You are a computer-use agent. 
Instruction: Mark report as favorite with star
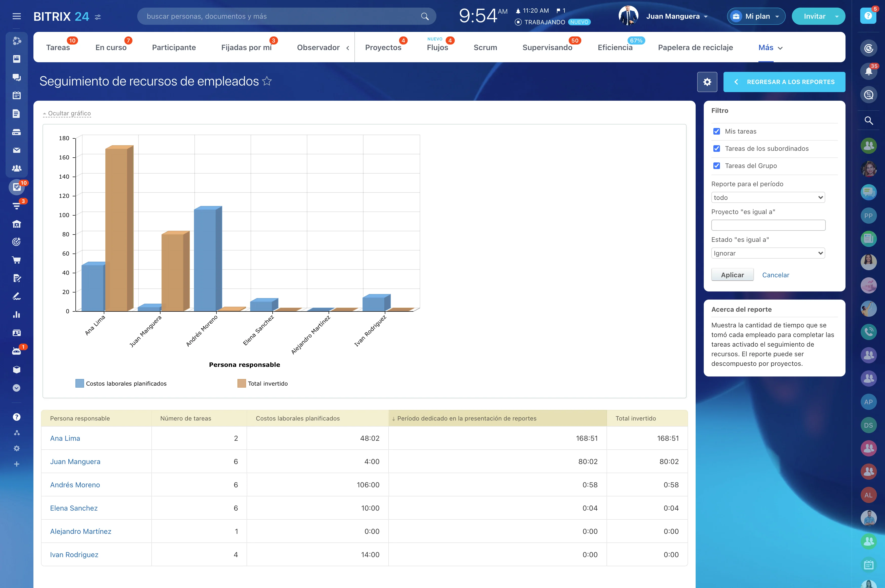(267, 81)
